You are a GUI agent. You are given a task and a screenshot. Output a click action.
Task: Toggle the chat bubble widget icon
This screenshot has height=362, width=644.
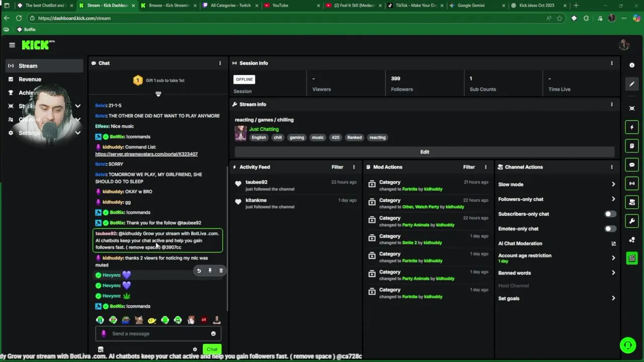coord(632,164)
